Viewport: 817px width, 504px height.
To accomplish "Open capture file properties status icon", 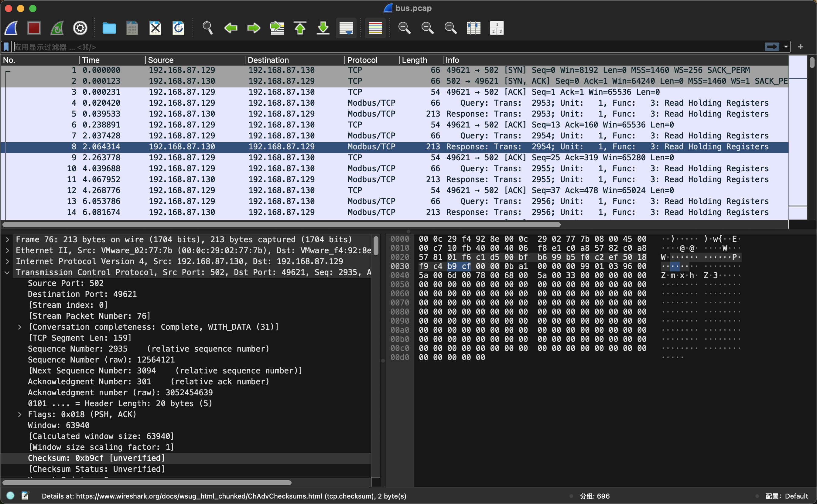I will (x=25, y=496).
